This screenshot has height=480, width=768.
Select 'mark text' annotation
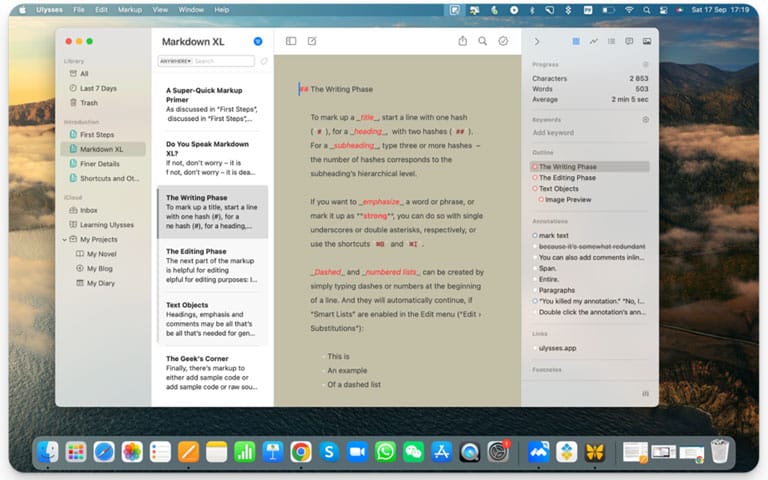tap(553, 236)
